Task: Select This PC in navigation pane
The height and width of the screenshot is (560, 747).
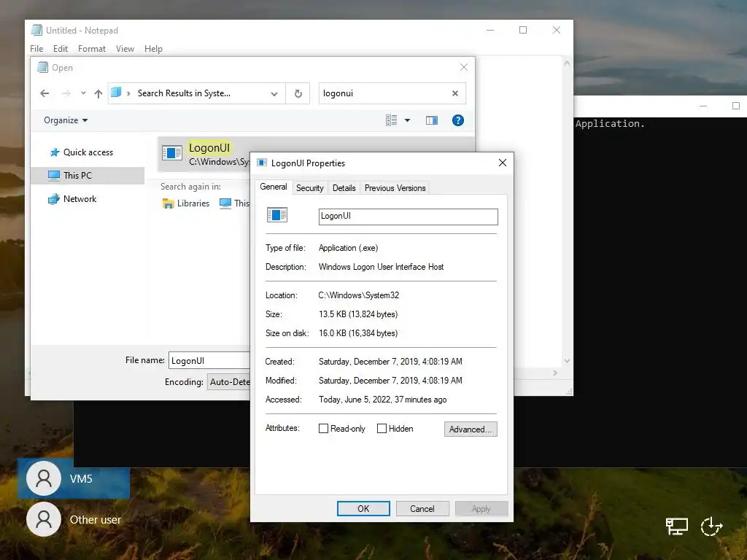Action: pyautogui.click(x=88, y=175)
